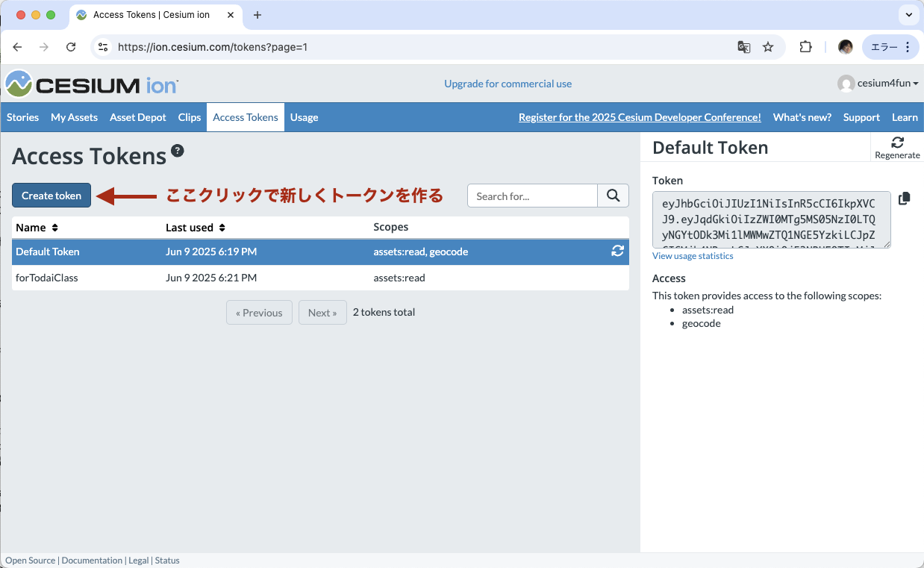Click the Create token button
Image resolution: width=924 pixels, height=568 pixels.
(51, 195)
